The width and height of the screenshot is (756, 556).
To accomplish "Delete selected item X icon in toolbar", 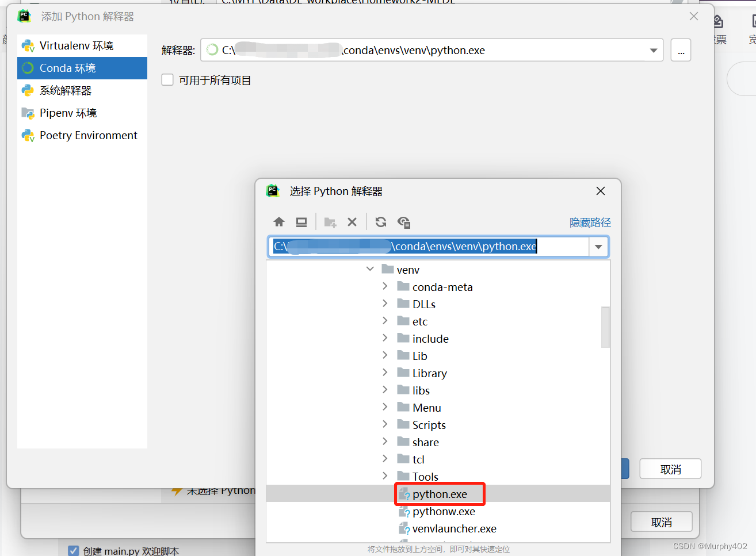I will (x=352, y=222).
